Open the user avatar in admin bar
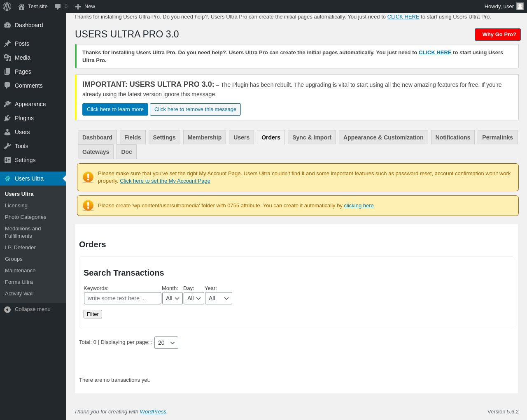 click(x=520, y=6)
